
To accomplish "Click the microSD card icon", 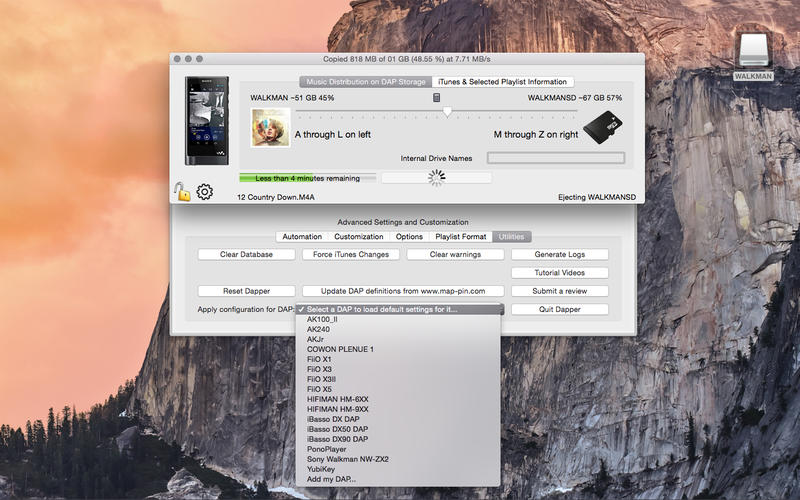I will pyautogui.click(x=602, y=127).
